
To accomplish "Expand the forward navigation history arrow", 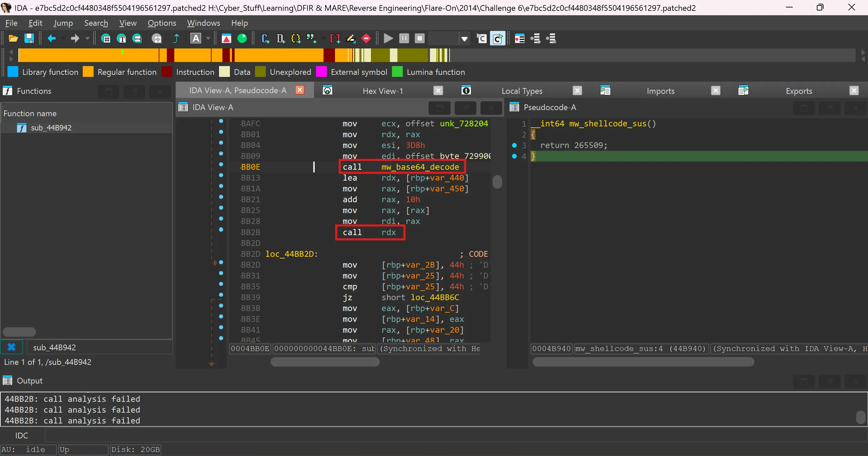I will [x=87, y=39].
